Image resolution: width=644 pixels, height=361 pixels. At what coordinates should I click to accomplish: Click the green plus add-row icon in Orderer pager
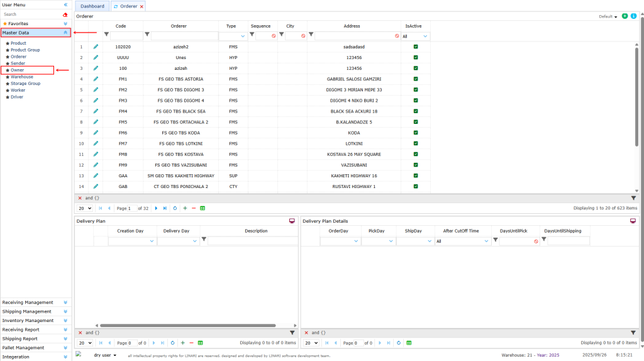(184, 208)
